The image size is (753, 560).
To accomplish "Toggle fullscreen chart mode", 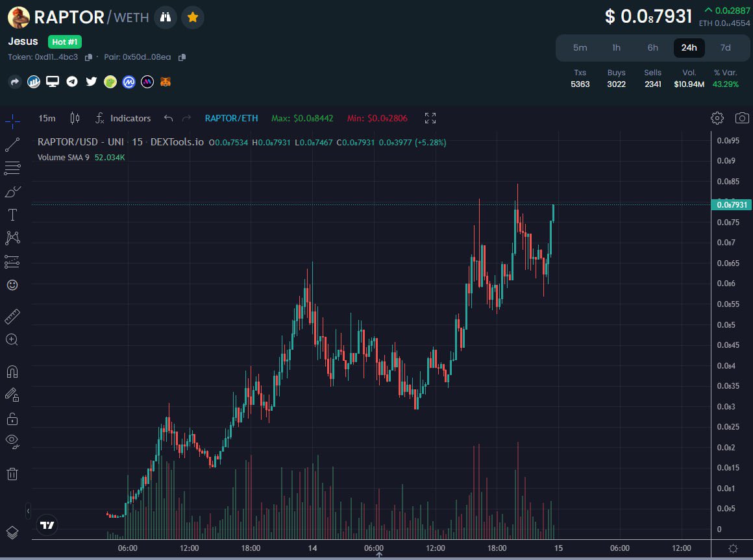I will point(430,118).
